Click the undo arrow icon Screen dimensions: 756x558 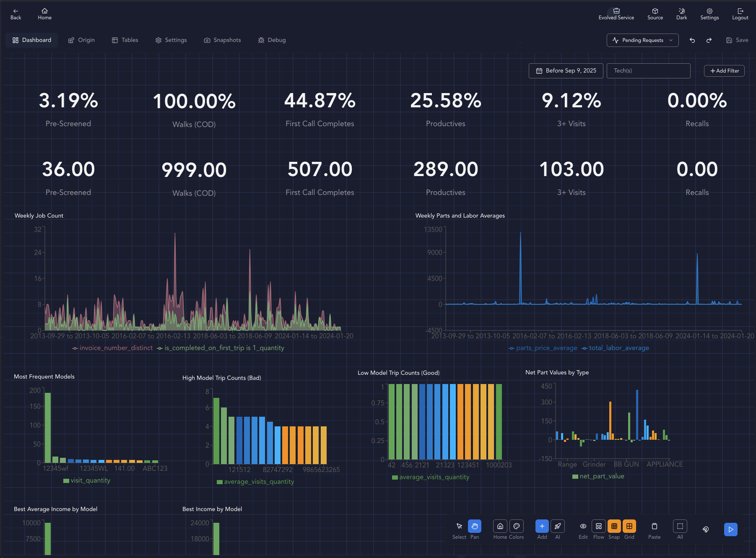pyautogui.click(x=692, y=40)
